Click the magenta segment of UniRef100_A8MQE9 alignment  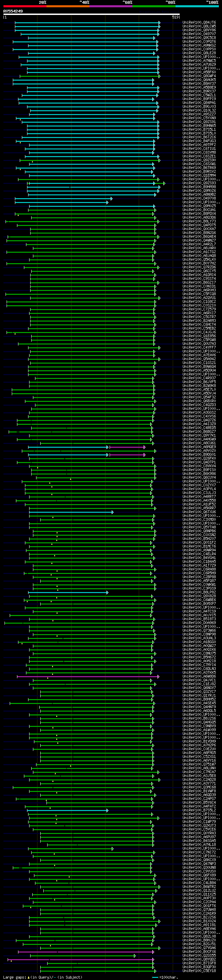128,447
